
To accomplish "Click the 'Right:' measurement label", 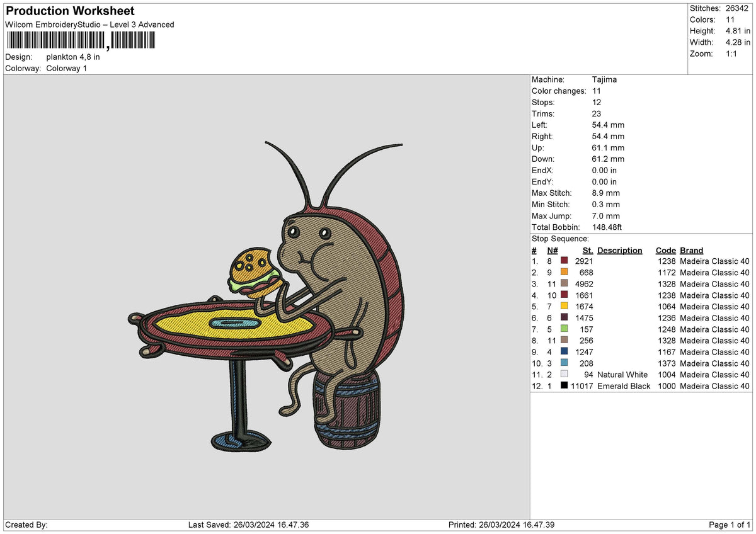I will coord(542,136).
